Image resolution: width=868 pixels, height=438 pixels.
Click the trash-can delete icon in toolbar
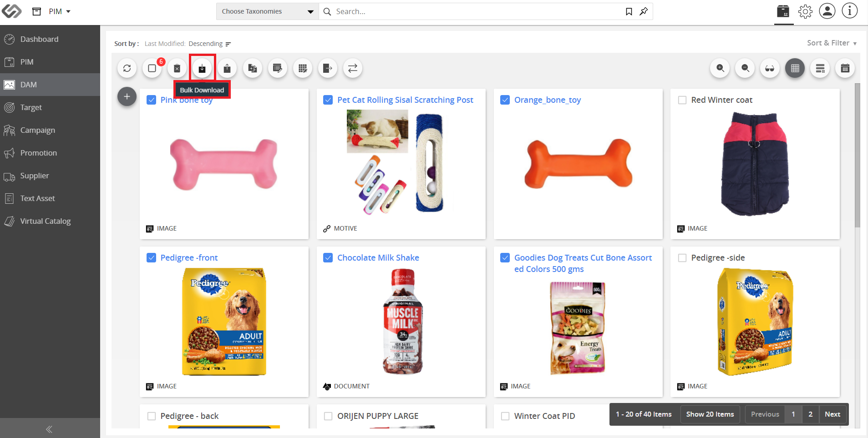[177, 68]
